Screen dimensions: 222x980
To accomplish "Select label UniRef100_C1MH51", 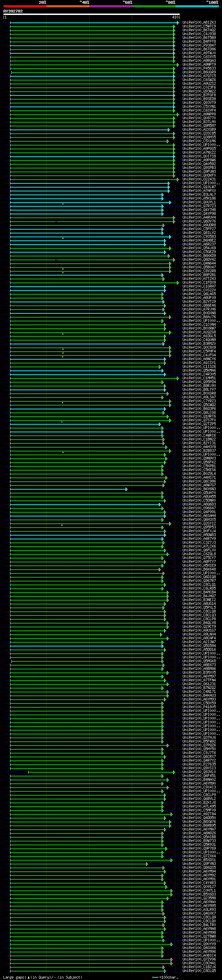I will 199,378.
